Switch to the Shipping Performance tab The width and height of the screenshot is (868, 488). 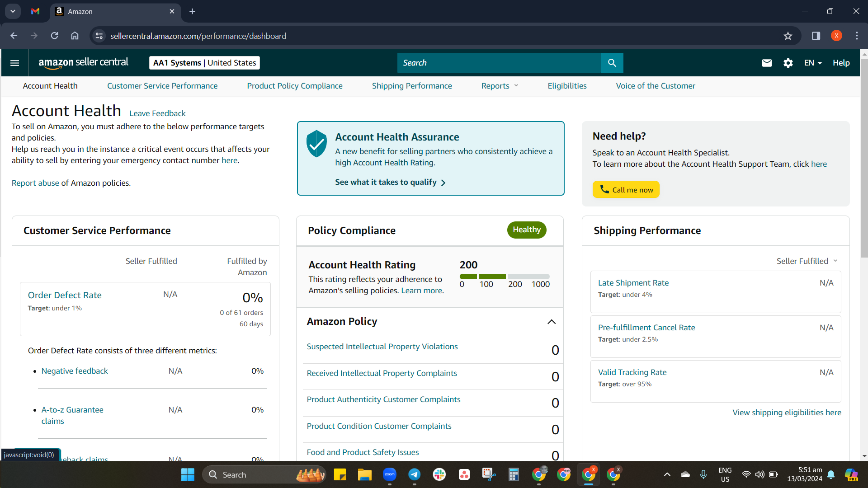click(x=412, y=86)
